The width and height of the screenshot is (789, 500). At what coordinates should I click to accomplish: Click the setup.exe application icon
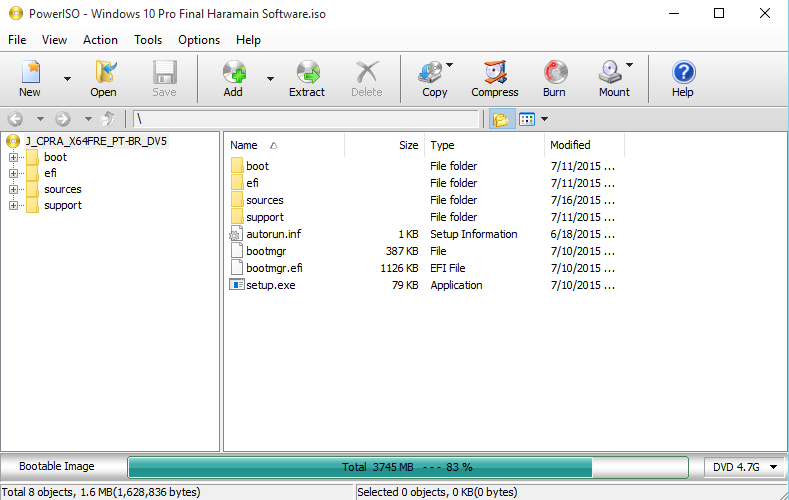point(236,285)
